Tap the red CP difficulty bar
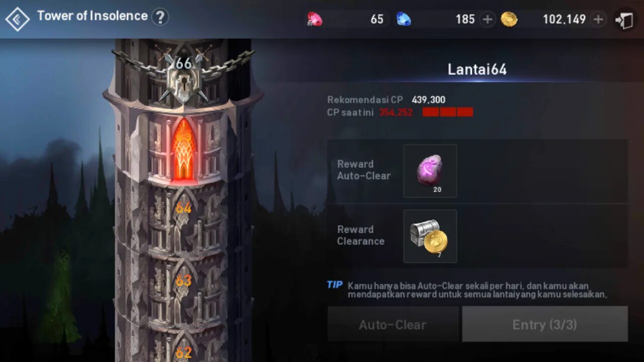644x362 pixels. coord(448,112)
